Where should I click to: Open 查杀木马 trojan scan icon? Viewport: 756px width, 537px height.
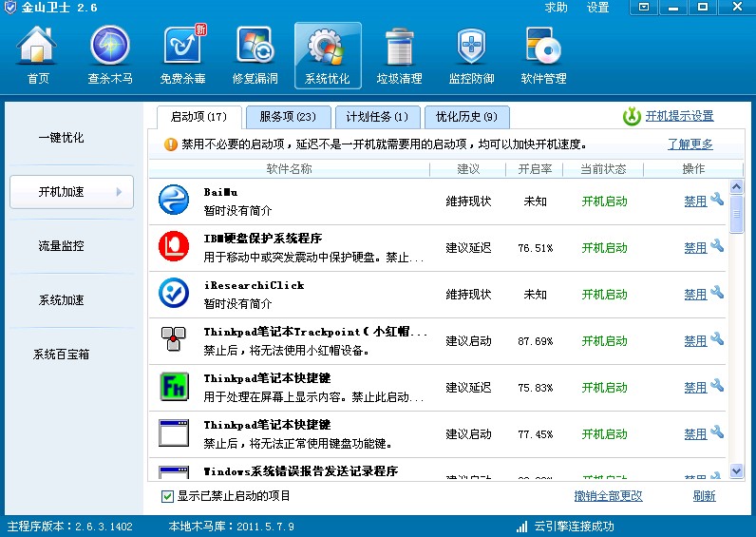tap(110, 47)
